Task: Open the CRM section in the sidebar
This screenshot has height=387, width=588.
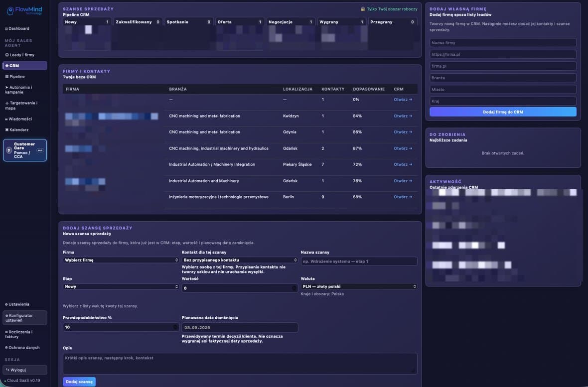Action: [x=25, y=66]
